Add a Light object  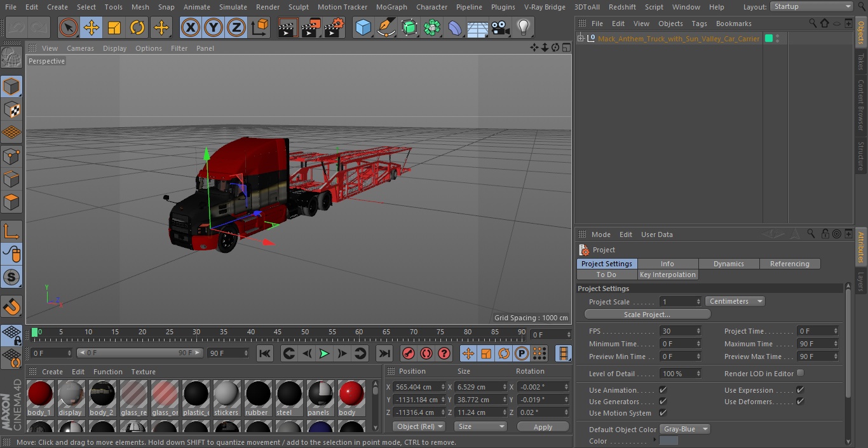coord(523,28)
